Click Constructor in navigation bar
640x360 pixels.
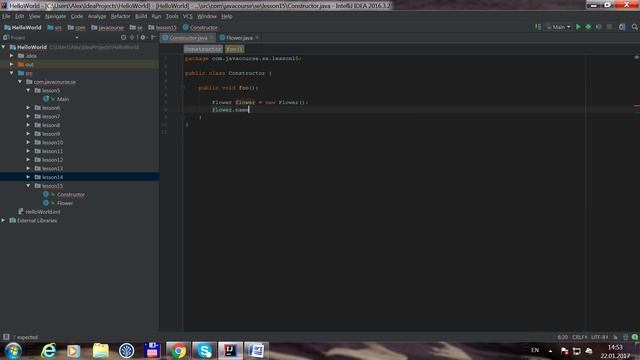point(200,27)
